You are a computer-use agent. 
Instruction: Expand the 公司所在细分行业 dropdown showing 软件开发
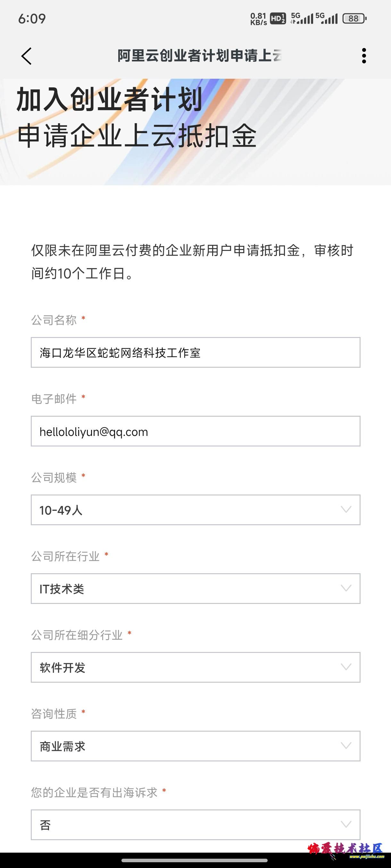tap(196, 668)
